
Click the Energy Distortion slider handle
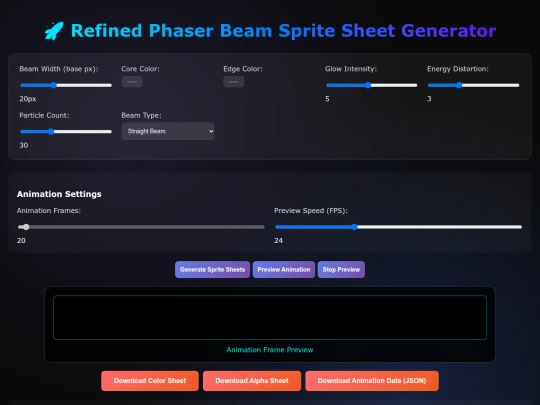(x=459, y=85)
